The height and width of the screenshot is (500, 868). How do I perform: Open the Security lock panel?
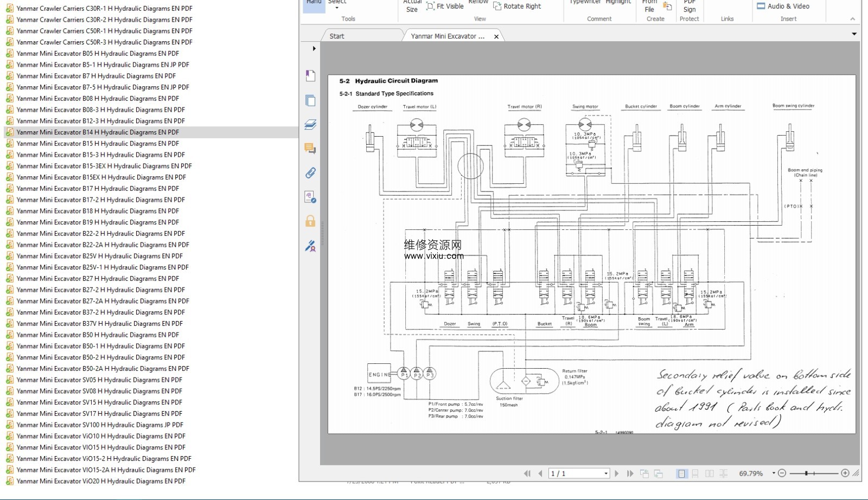click(310, 221)
